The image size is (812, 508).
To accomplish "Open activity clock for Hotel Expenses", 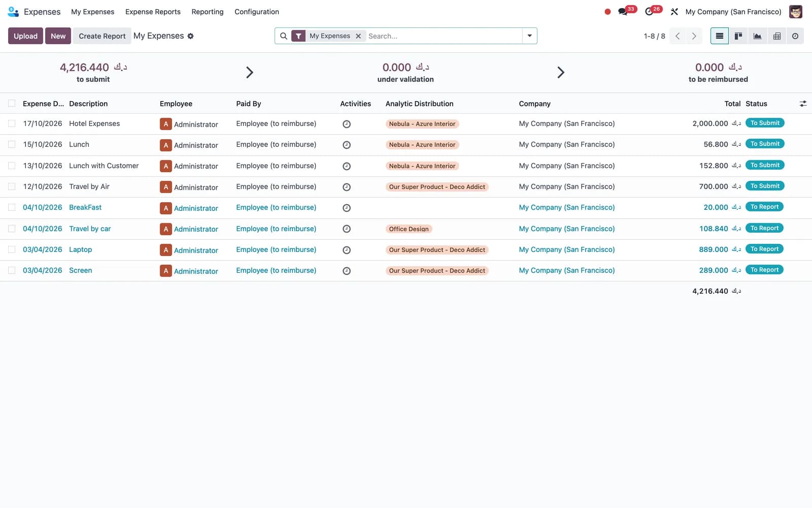I will tap(347, 124).
